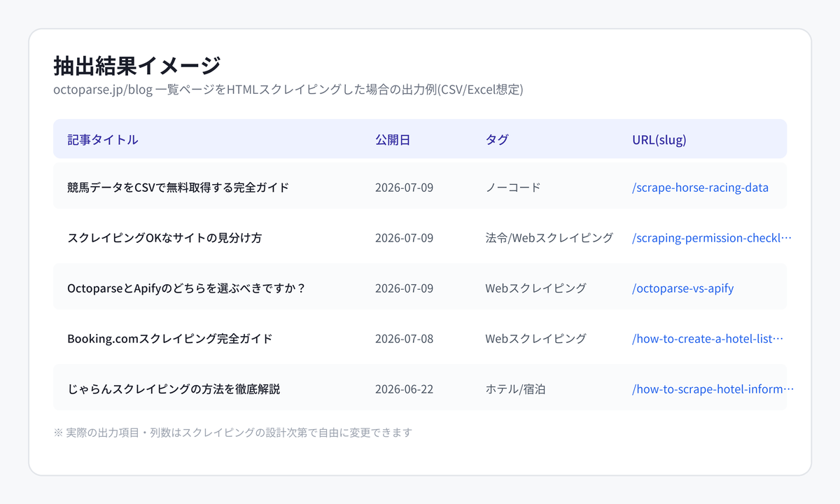Click the date 2026-07-08

(404, 339)
